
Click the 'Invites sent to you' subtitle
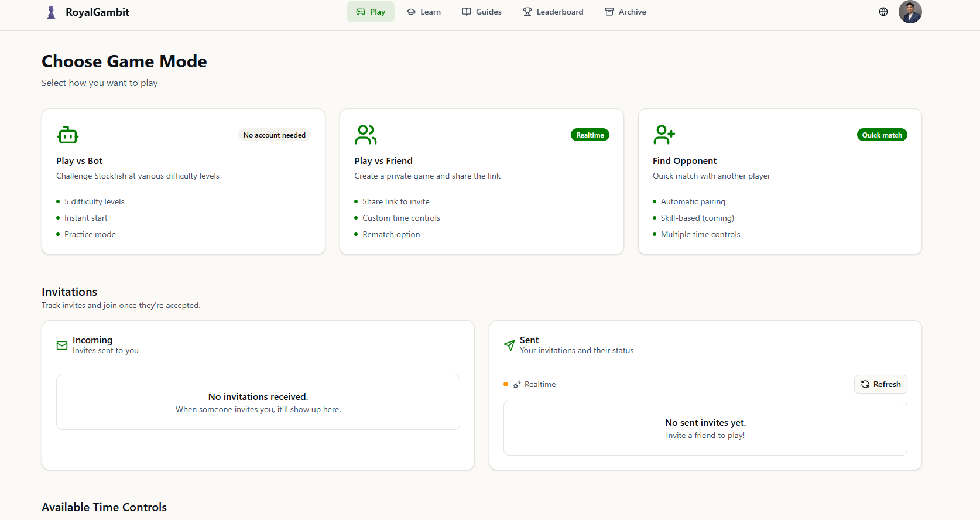coord(105,350)
